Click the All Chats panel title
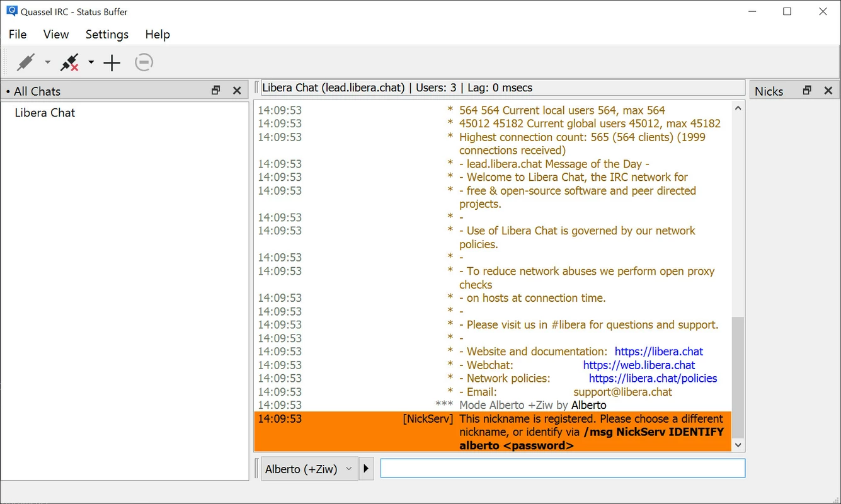 coord(37,91)
